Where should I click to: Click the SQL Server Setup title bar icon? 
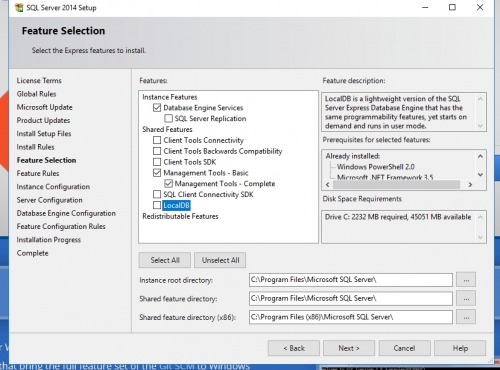click(x=19, y=7)
